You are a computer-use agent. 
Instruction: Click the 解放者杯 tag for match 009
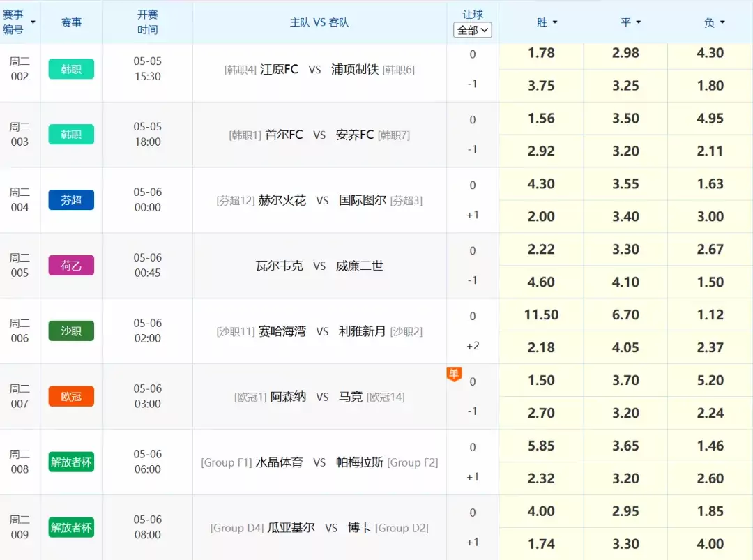click(x=71, y=528)
